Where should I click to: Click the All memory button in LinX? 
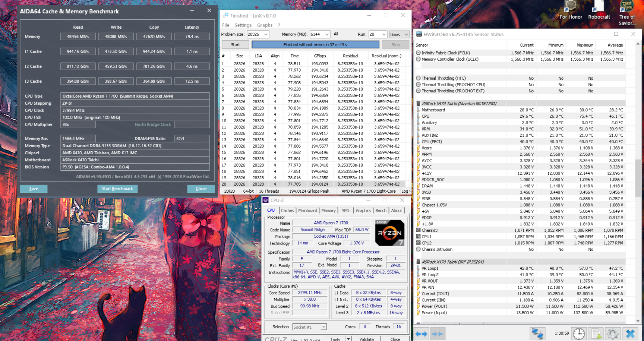[x=336, y=34]
